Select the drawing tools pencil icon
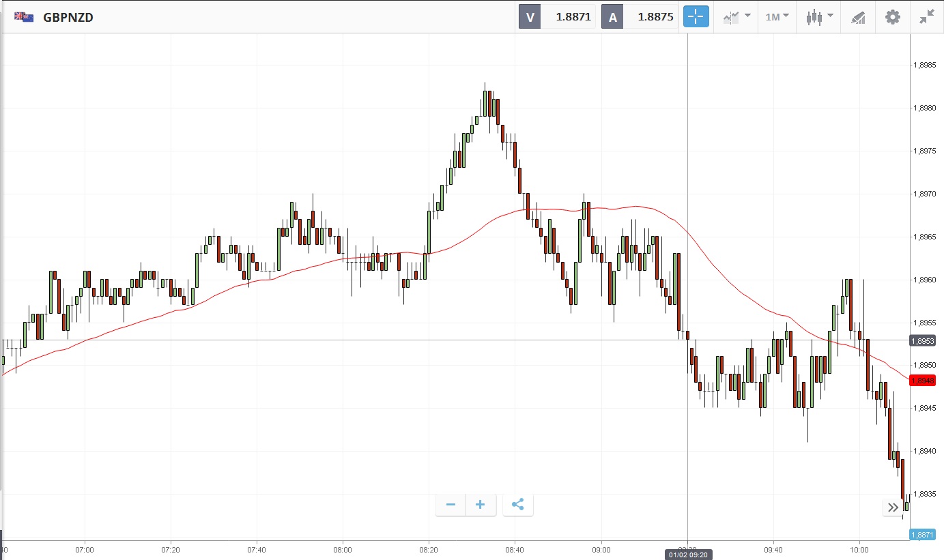The width and height of the screenshot is (944, 560). pyautogui.click(x=858, y=17)
